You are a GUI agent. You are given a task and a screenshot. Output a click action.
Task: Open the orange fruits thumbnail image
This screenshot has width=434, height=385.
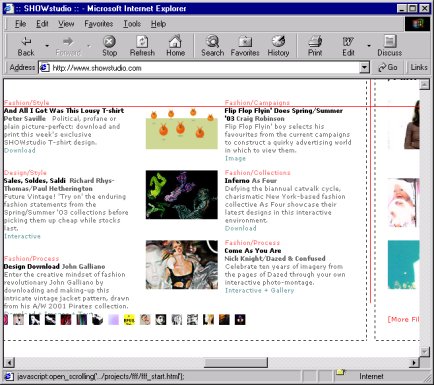[182, 129]
